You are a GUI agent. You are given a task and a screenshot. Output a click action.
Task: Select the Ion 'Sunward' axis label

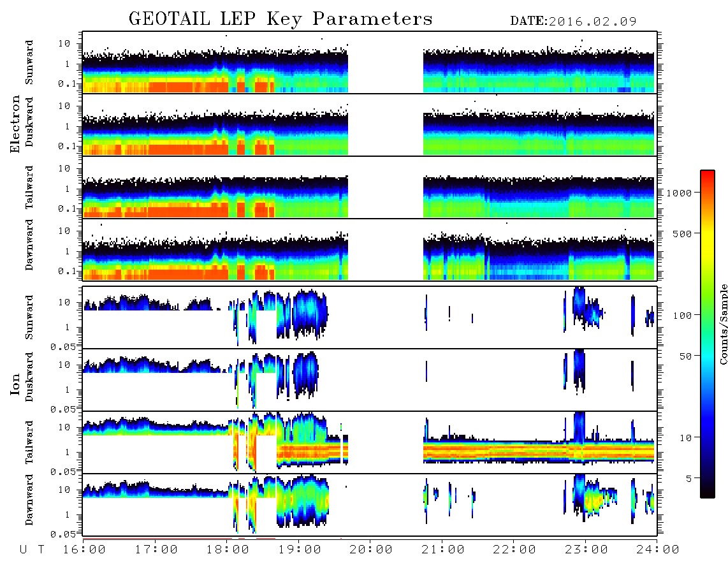tap(29, 317)
